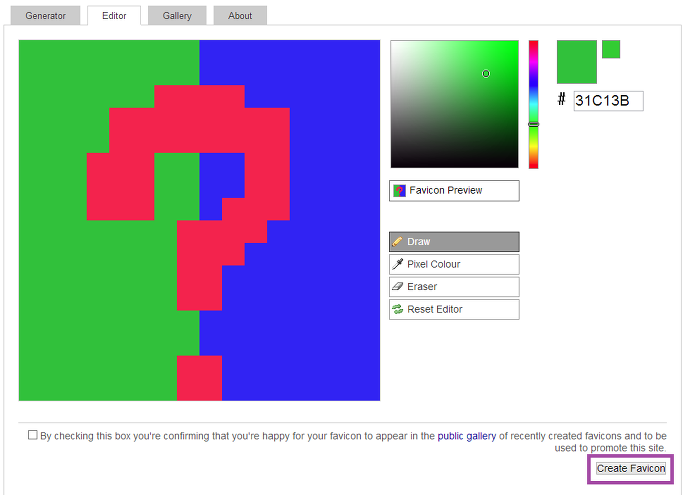Viewport: 683px width, 495px height.
Task: Click the pencil icon on Draw
Action: point(397,242)
